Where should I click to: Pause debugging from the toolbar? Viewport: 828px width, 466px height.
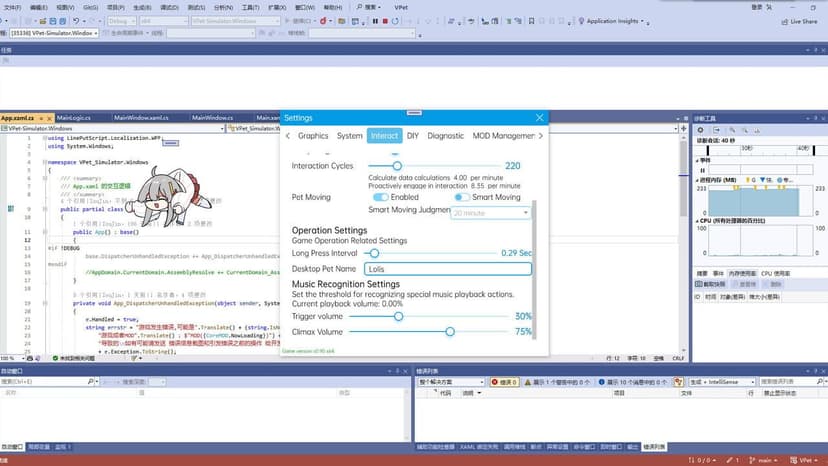[375, 21]
